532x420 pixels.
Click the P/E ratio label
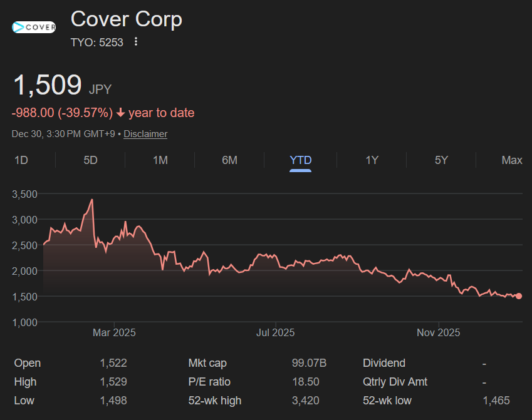(209, 382)
